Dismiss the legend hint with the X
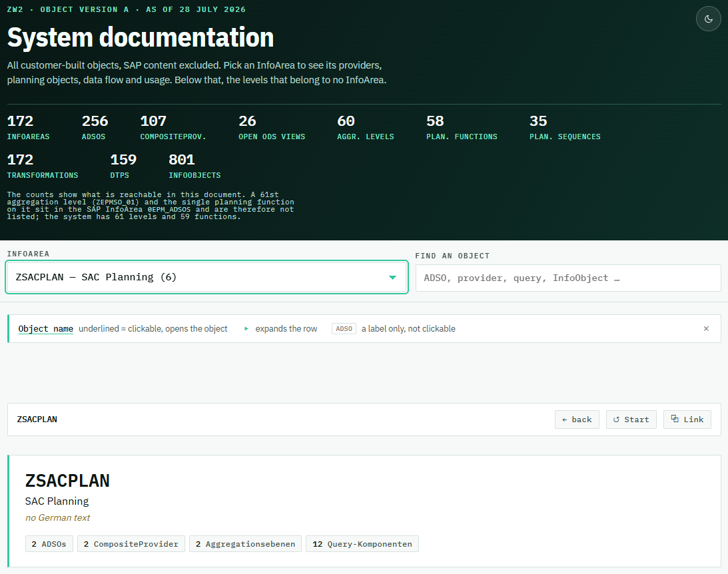The height and width of the screenshot is (574, 728). [706, 328]
